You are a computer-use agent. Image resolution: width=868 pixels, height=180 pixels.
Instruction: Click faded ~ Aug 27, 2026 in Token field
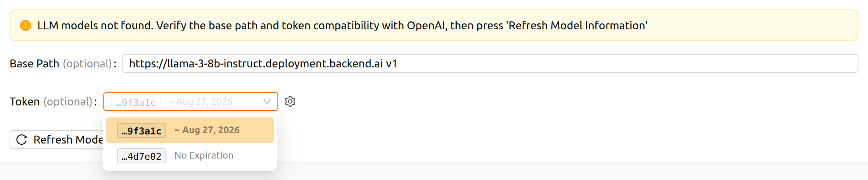pyautogui.click(x=201, y=101)
